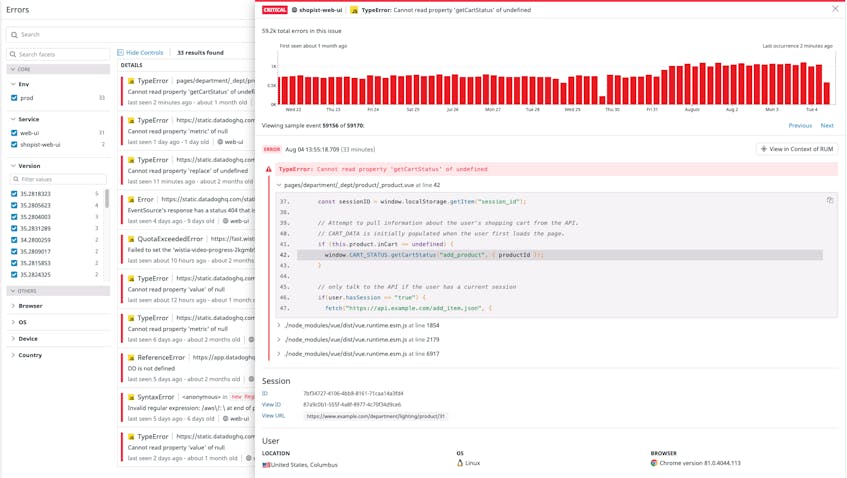This screenshot has height=478, width=847.
Task: Click the lowest bar near Thu 30 in chart
Action: click(602, 100)
